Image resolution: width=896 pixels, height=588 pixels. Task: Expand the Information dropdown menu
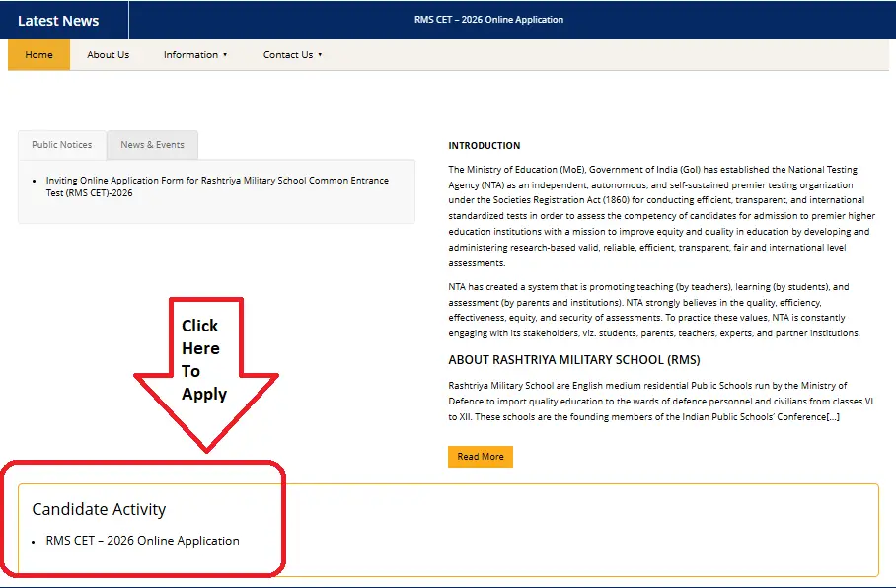click(194, 55)
